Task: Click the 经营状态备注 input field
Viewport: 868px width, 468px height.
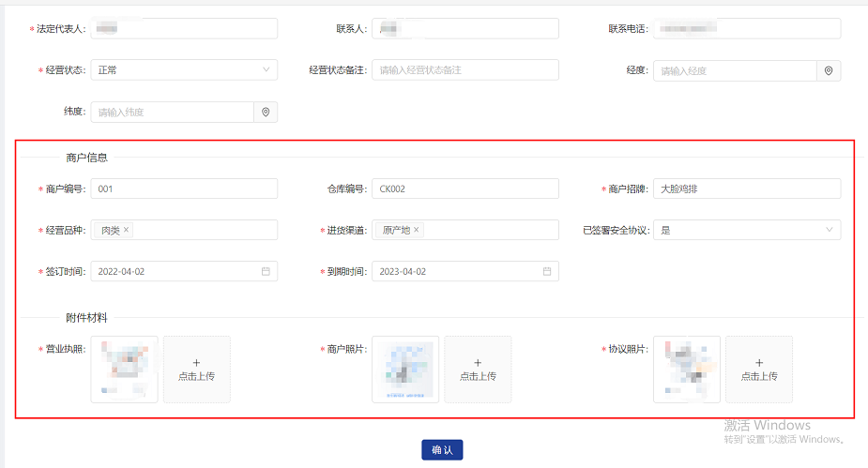Action: point(464,70)
